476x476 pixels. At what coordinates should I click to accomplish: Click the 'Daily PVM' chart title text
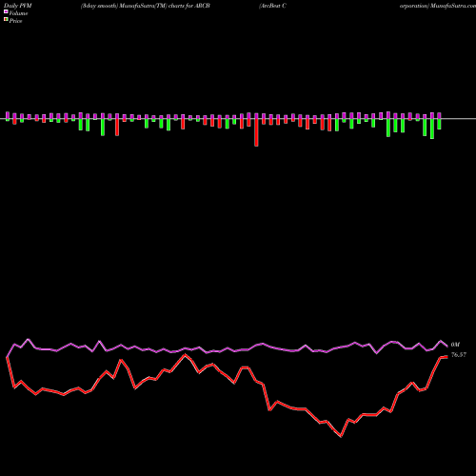click(x=18, y=6)
